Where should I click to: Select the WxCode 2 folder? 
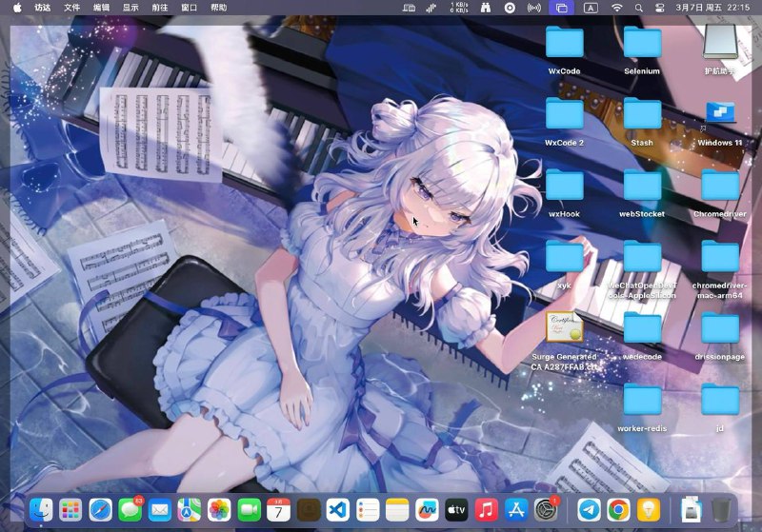[564, 113]
